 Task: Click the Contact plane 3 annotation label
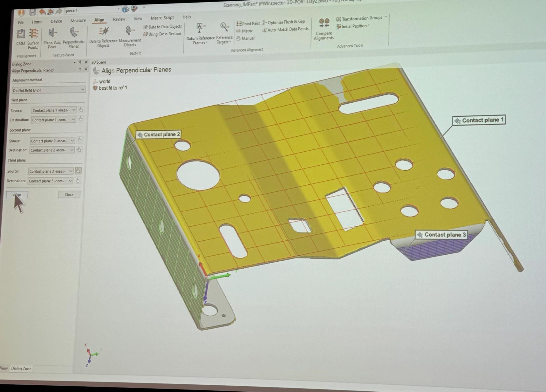coord(441,235)
